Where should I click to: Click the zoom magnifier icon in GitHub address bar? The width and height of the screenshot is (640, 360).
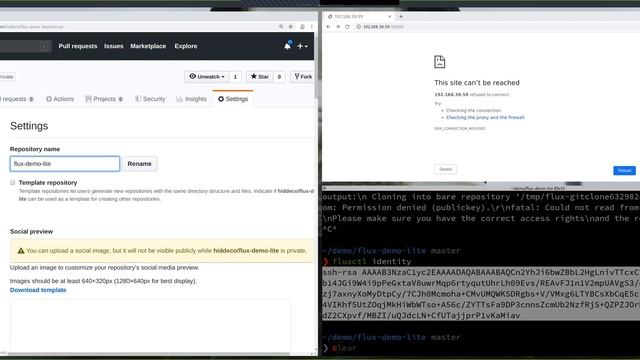coord(281,27)
